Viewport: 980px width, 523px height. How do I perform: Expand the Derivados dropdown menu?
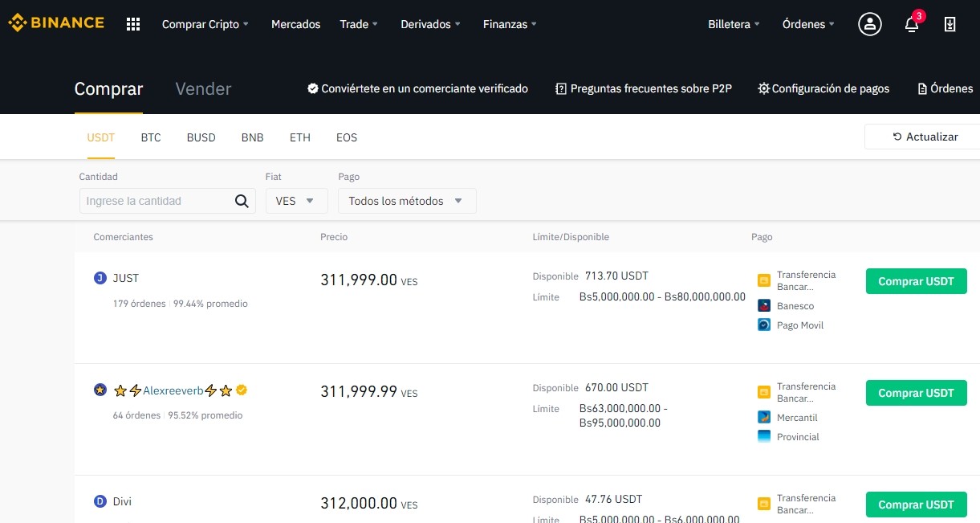point(431,24)
